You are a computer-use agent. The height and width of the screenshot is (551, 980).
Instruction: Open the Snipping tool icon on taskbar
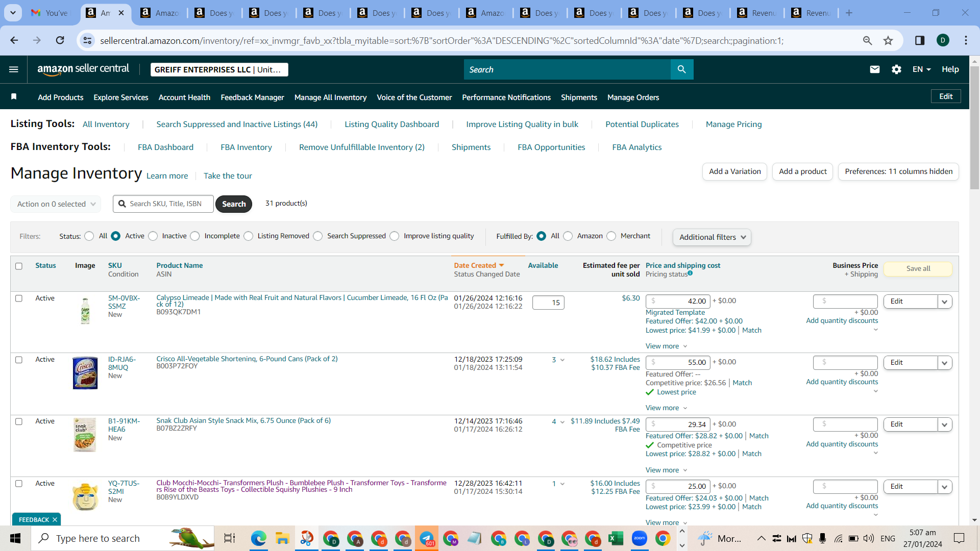[307, 538]
